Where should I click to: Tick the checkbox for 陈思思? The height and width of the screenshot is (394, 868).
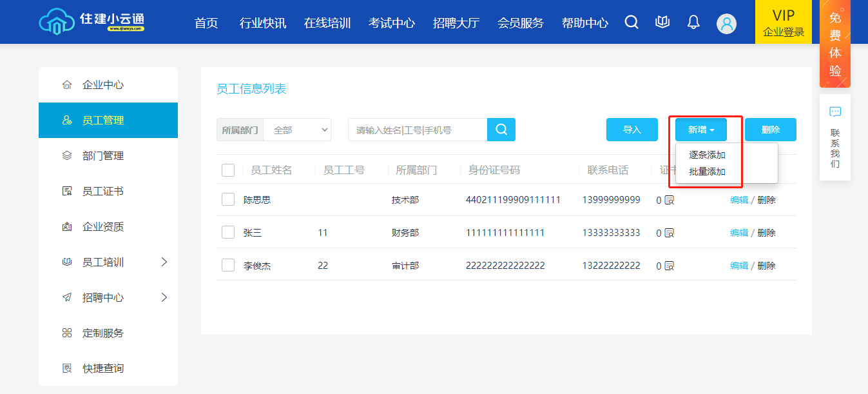pos(228,200)
